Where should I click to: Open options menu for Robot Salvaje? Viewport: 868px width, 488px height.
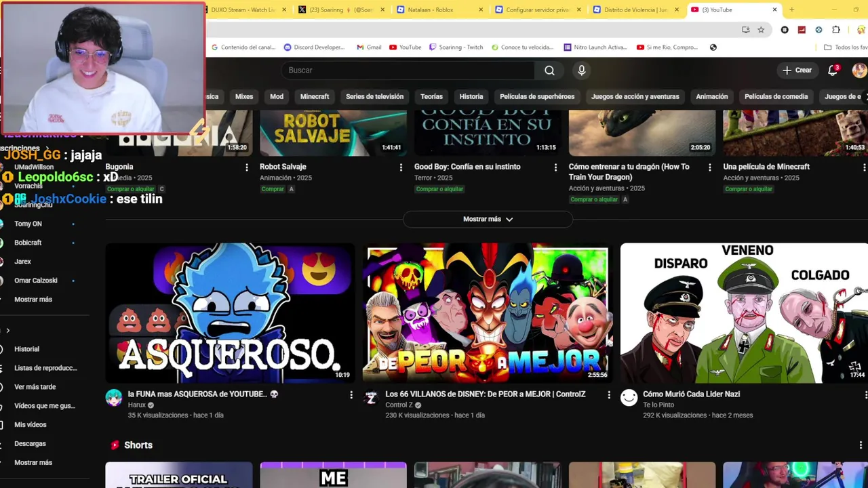point(401,167)
